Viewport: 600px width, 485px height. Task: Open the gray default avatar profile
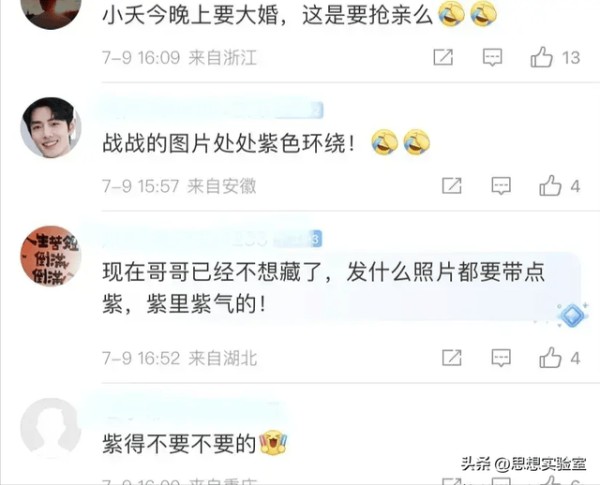coord(51,428)
